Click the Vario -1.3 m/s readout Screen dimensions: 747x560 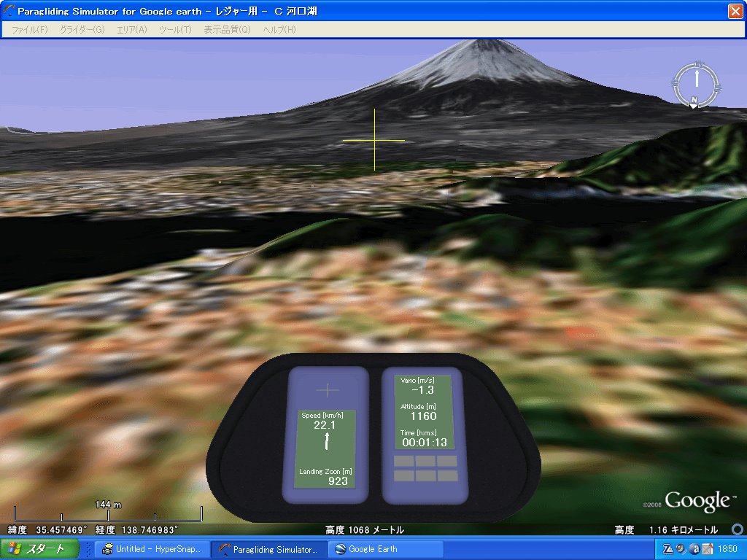coord(418,385)
